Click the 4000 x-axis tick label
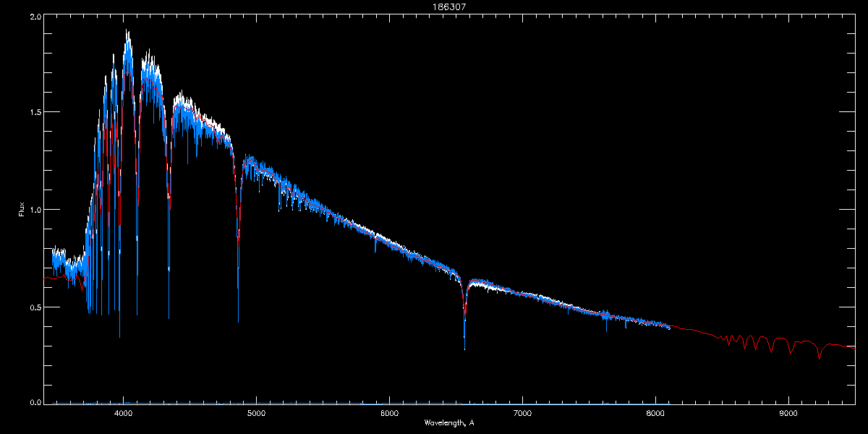This screenshot has width=868, height=434. (124, 413)
